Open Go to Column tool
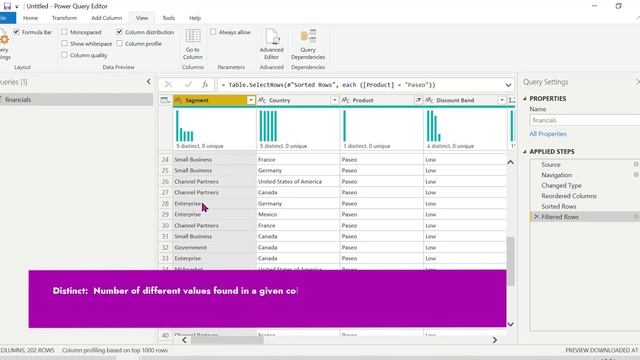Screen dimensions: 640x360 coord(193,44)
